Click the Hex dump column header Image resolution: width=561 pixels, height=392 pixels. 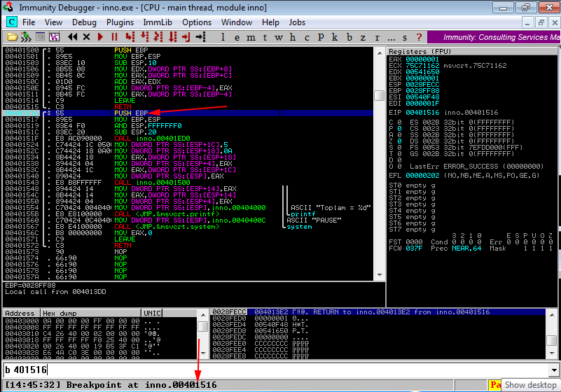pyautogui.click(x=91, y=313)
